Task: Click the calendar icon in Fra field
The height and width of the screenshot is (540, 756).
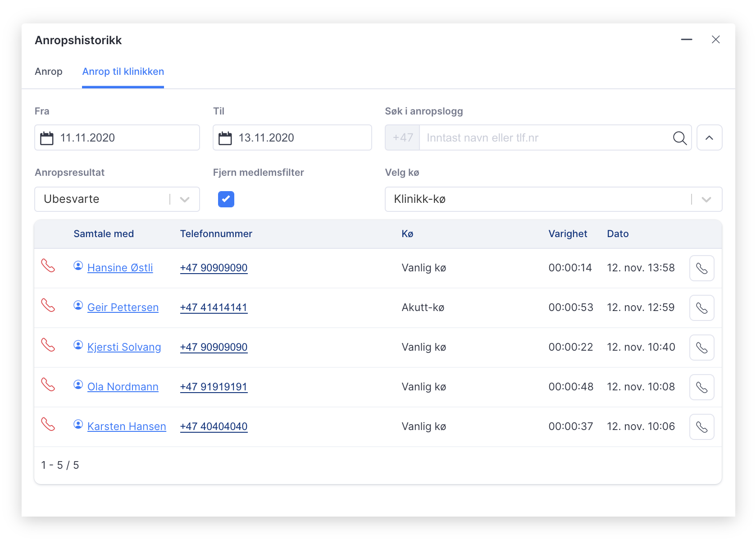Action: (x=47, y=138)
